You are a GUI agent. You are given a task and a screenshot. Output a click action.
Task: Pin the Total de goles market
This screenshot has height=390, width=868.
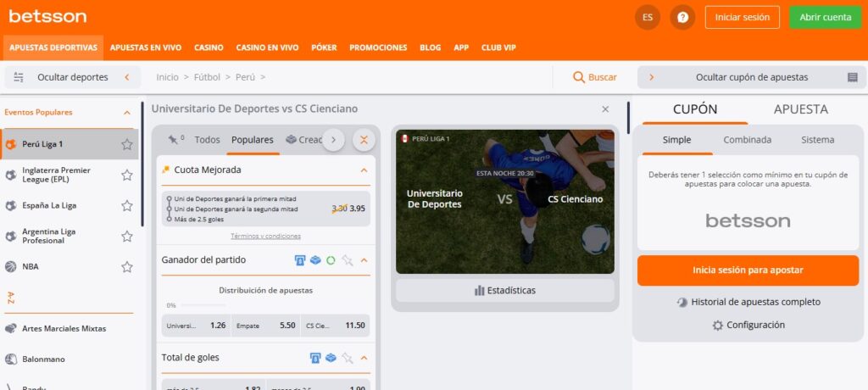tap(347, 358)
